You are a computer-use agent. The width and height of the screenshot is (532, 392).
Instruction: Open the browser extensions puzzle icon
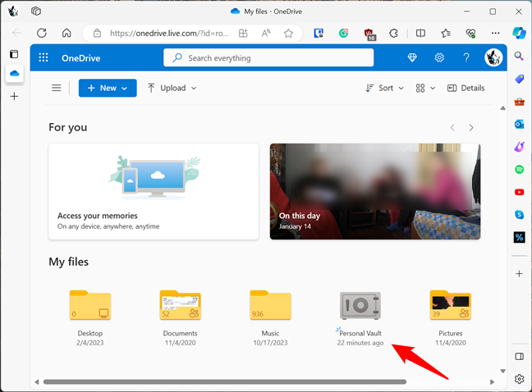393,33
